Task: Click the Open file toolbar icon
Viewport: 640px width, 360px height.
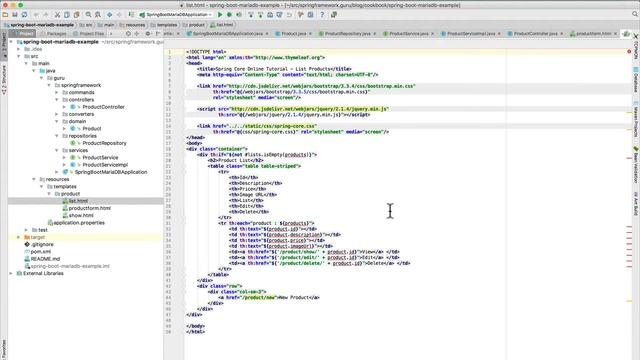Action: 5,15
